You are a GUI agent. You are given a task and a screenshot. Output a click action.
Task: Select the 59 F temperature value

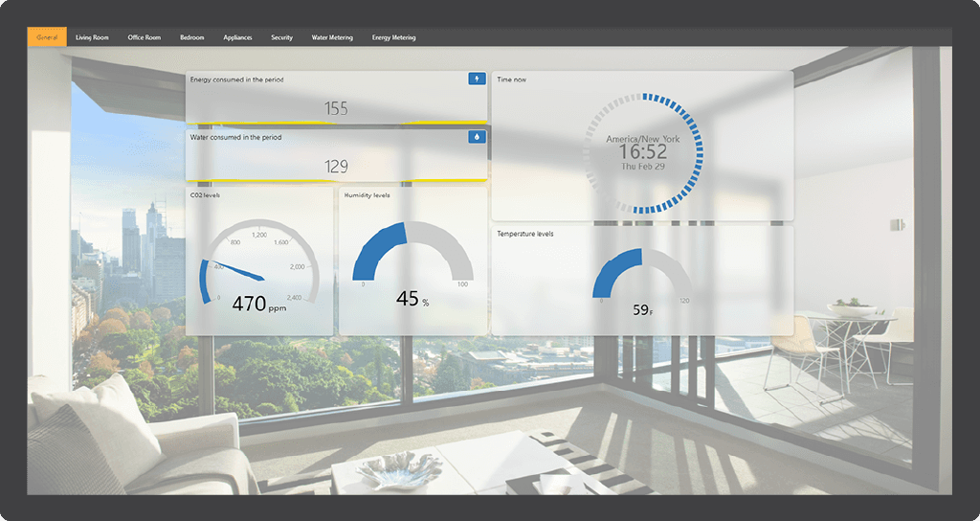[x=642, y=309]
